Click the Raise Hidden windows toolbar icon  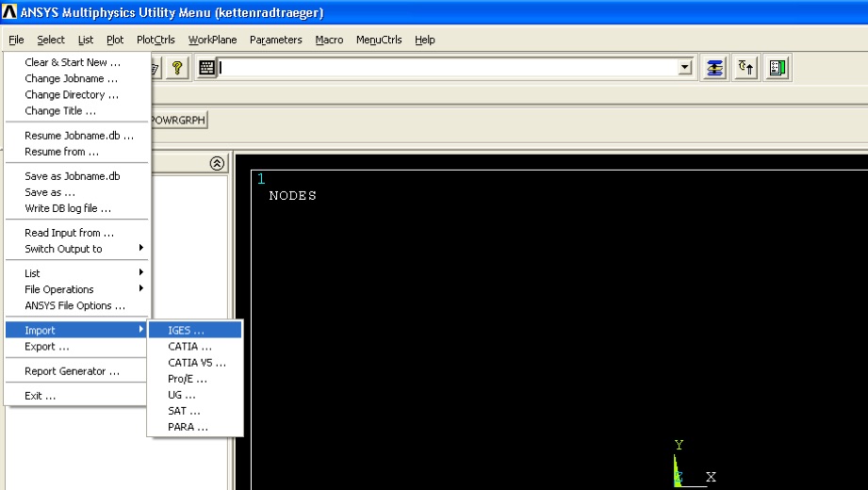pyautogui.click(x=714, y=68)
